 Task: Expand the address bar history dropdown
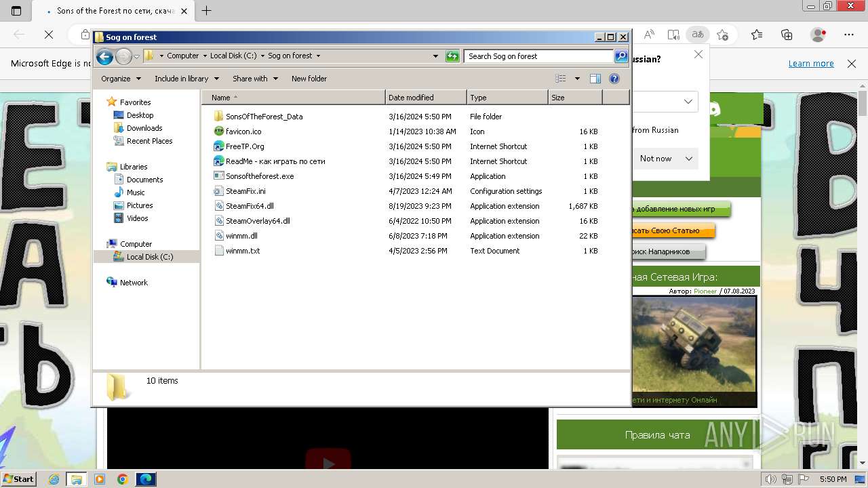pyautogui.click(x=435, y=56)
